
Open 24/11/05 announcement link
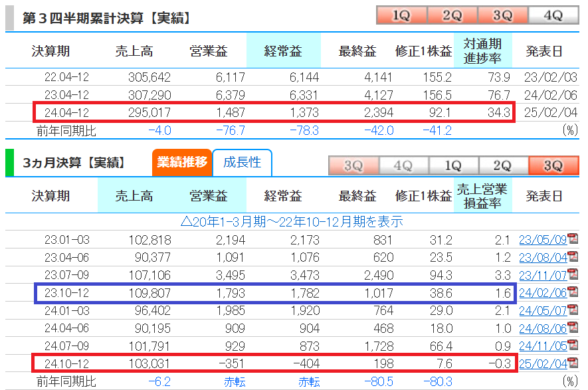click(x=543, y=346)
